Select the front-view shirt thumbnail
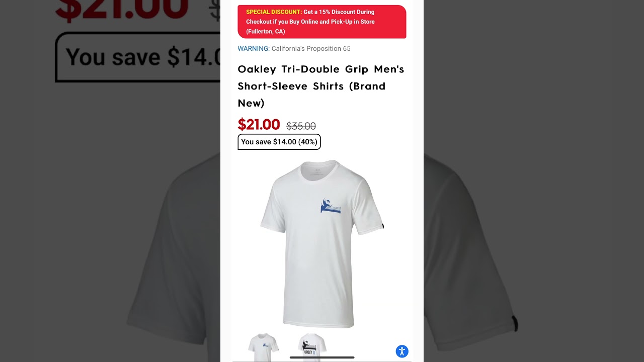The height and width of the screenshot is (362, 644). click(264, 347)
